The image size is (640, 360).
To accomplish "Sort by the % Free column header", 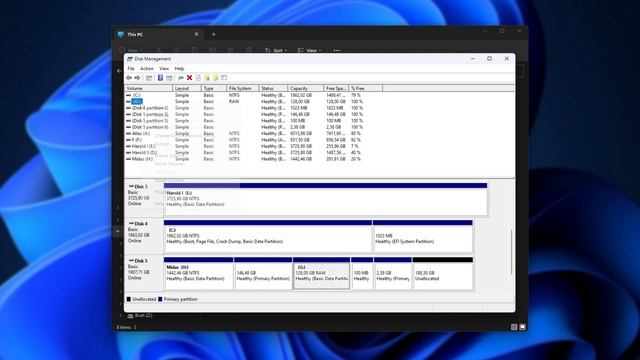I will (366, 88).
